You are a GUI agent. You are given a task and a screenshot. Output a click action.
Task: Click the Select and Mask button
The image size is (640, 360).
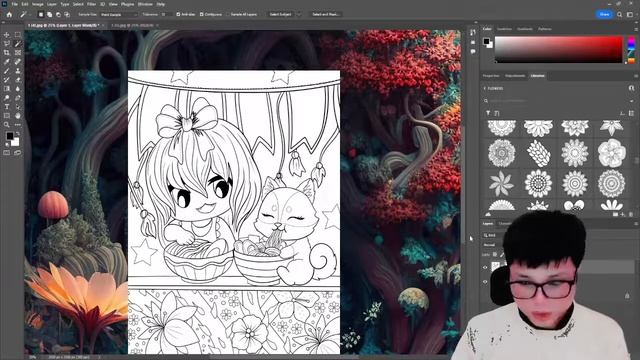coord(325,14)
